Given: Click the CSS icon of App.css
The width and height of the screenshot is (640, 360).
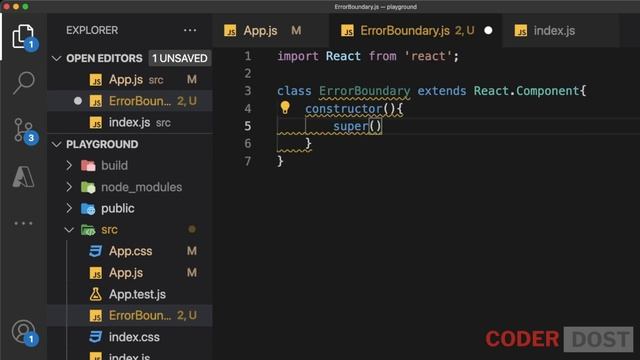Looking at the screenshot, I should click(x=96, y=251).
